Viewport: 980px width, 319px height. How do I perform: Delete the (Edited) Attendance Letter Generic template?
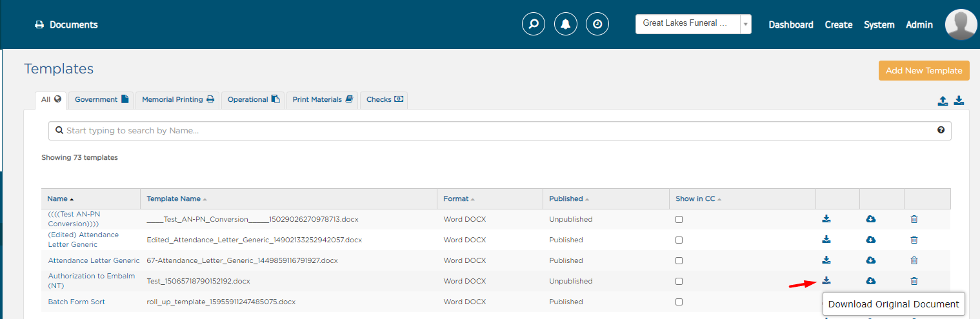click(x=914, y=240)
